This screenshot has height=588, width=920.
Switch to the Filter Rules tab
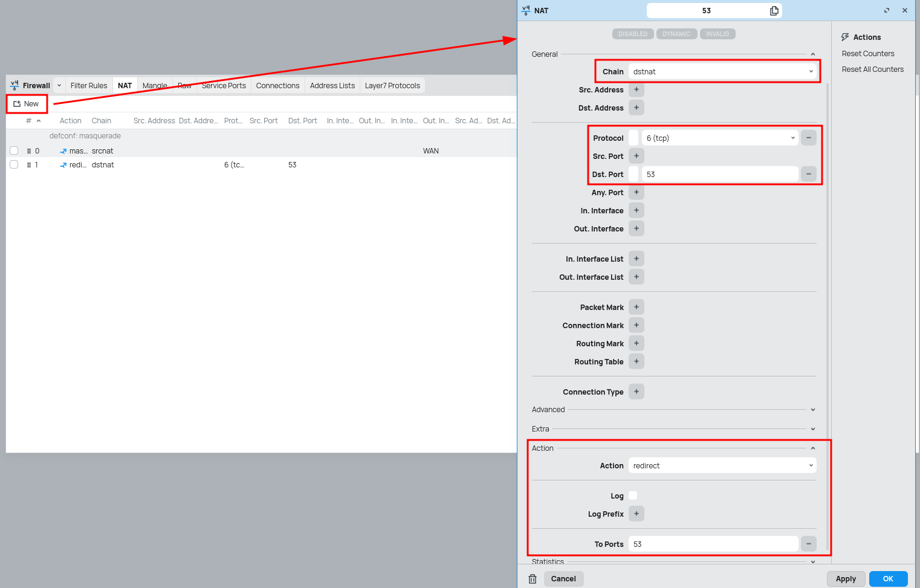coord(88,86)
